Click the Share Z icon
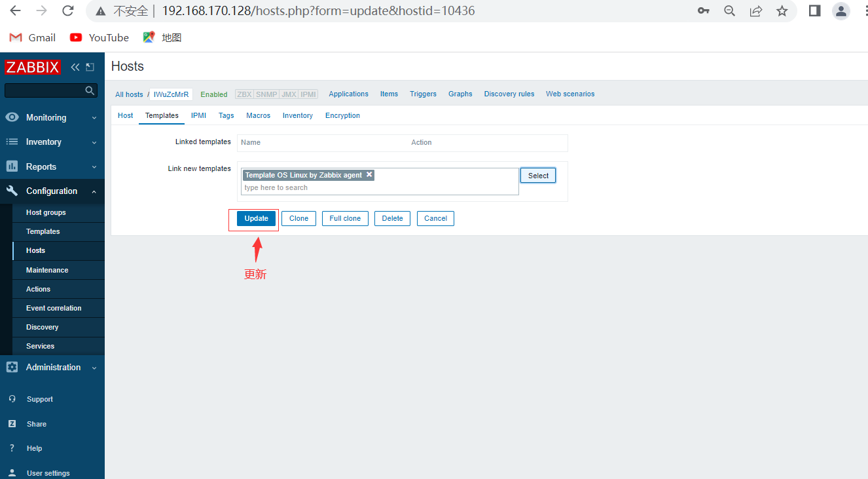 tap(12, 424)
